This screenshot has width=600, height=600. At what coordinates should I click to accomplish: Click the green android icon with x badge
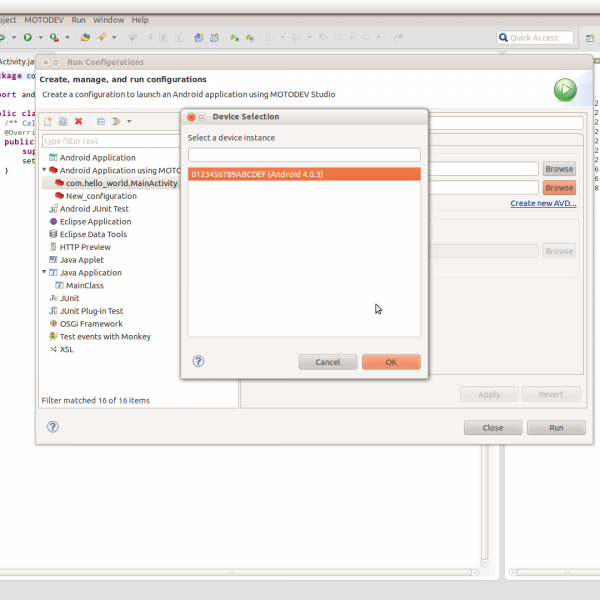(234, 38)
